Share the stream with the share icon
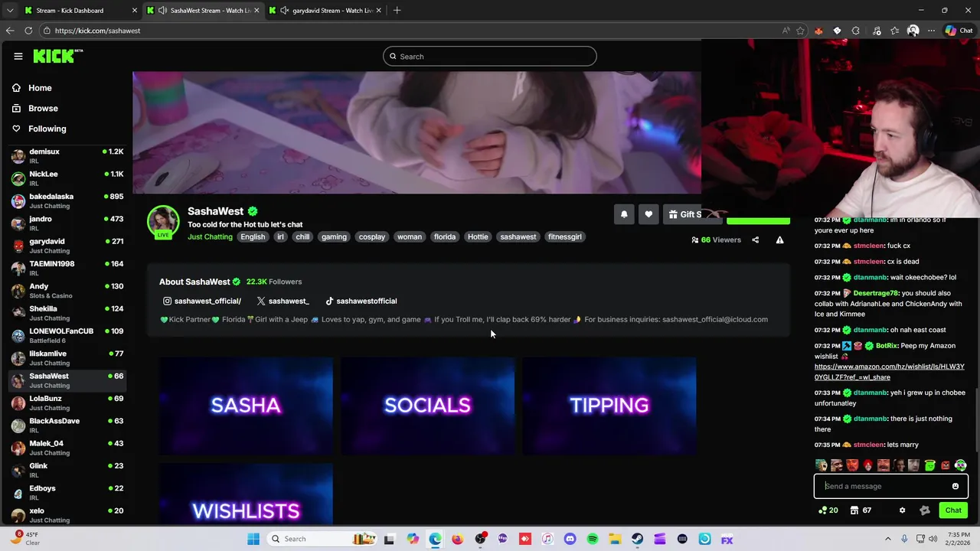This screenshot has width=980, height=551. [x=755, y=240]
